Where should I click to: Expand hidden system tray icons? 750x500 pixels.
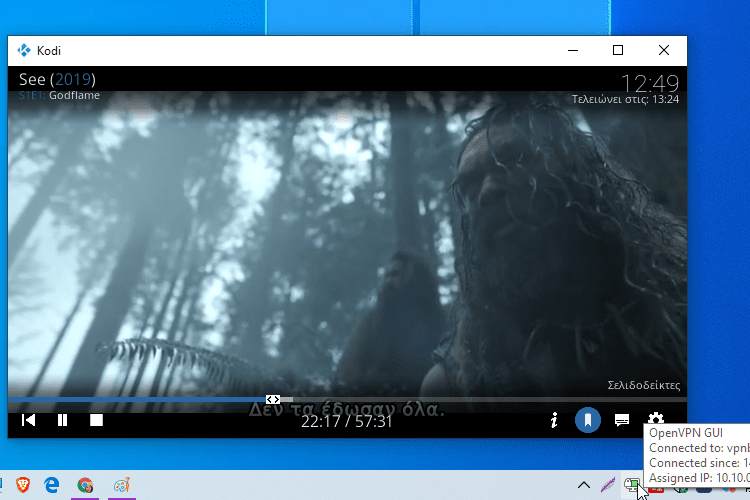pos(584,485)
